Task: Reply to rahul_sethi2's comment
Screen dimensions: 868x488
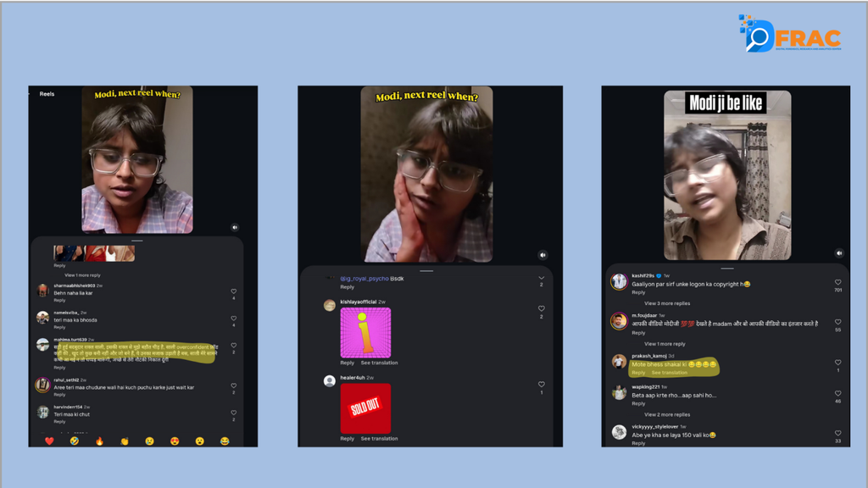Action: pyautogui.click(x=59, y=395)
